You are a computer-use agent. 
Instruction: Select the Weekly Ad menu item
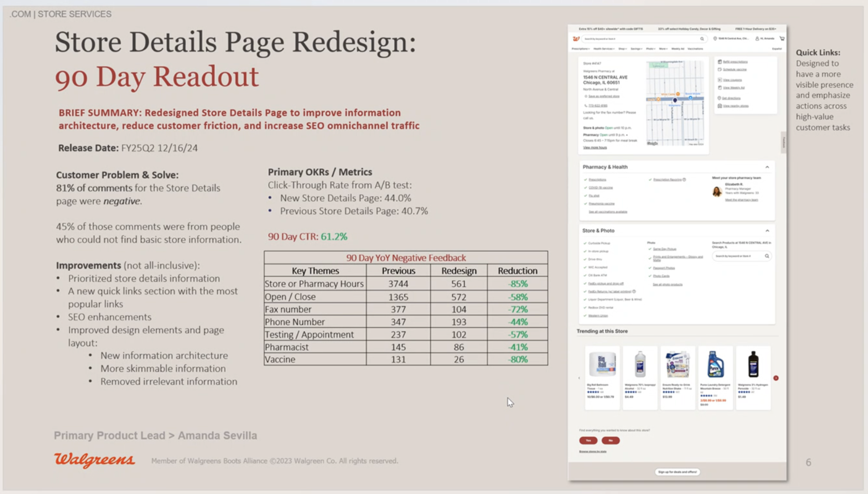point(677,49)
